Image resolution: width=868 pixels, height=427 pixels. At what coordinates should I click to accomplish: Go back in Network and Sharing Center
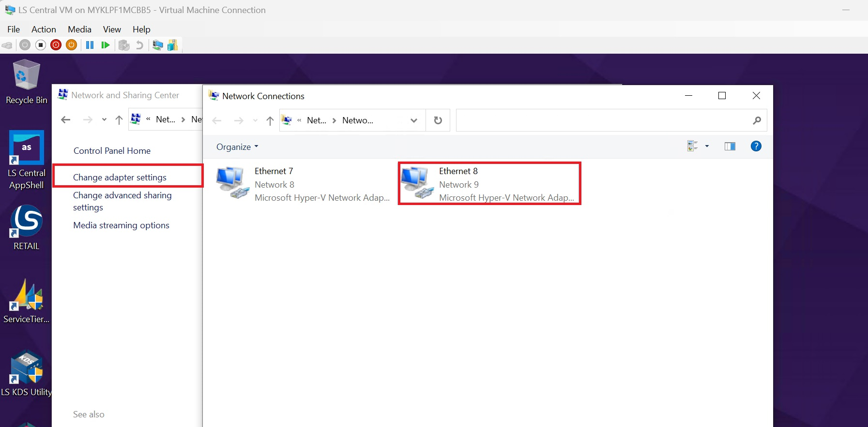(x=66, y=119)
